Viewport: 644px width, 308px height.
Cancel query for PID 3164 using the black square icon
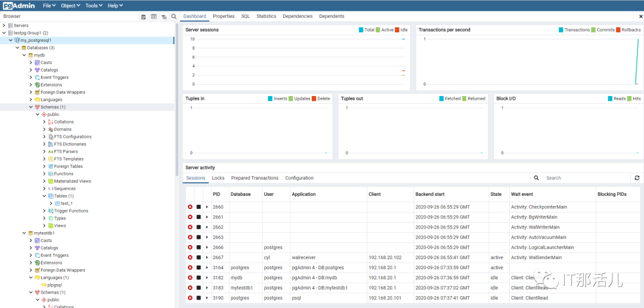(199, 267)
